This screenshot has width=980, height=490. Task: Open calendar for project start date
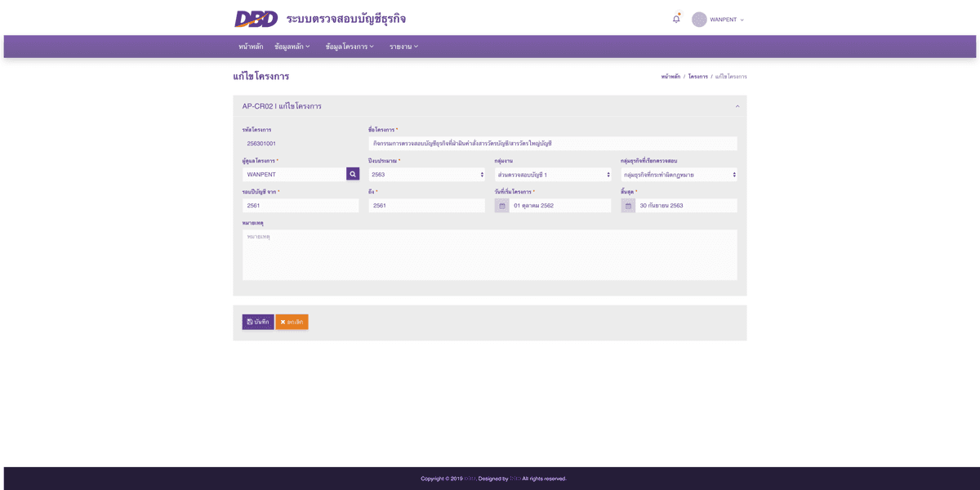tap(502, 206)
